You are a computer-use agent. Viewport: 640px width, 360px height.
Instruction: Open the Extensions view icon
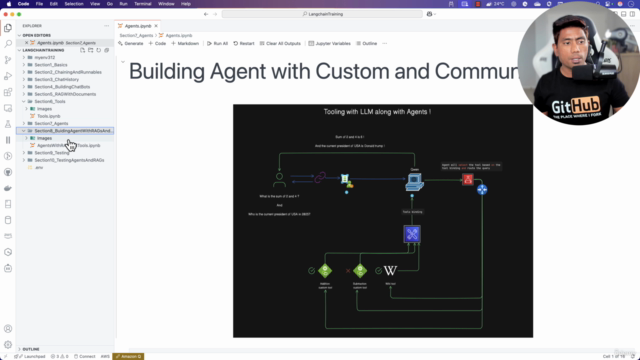pyautogui.click(x=8, y=92)
